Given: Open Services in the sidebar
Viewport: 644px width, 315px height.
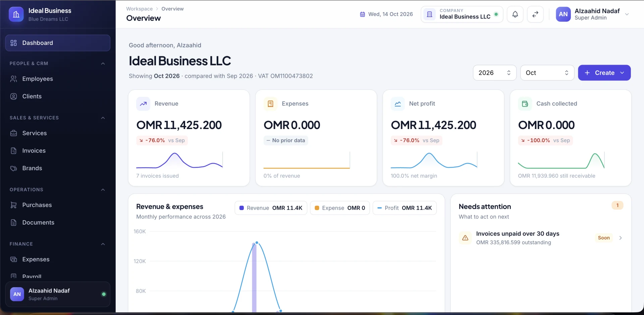Looking at the screenshot, I should click(58, 133).
